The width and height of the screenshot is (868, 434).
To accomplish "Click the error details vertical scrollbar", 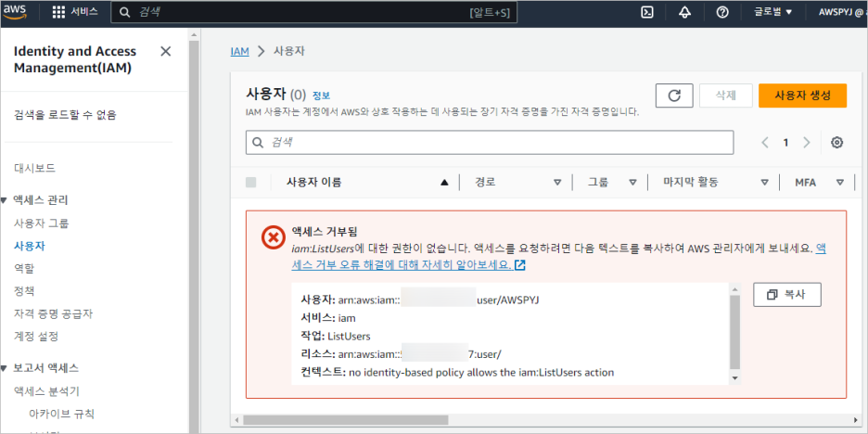I will [734, 332].
